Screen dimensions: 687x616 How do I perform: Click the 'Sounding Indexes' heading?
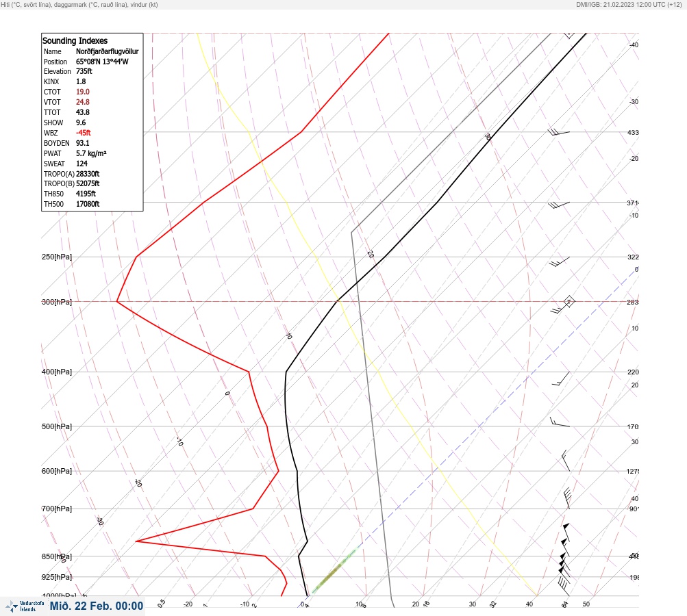click(x=75, y=40)
